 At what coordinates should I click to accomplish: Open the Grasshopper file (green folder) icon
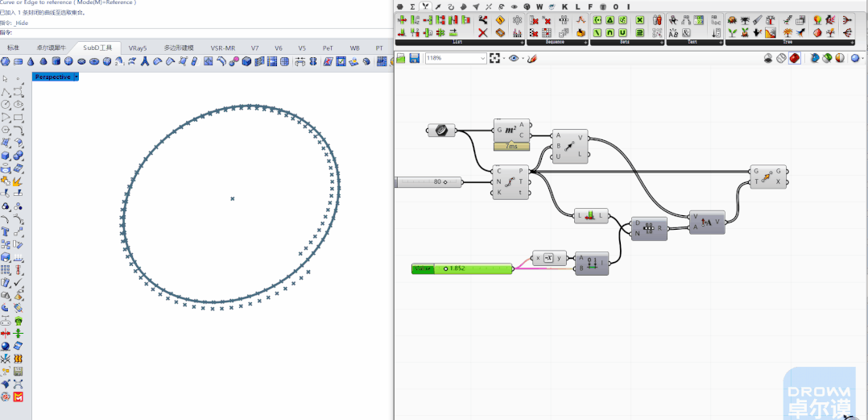401,58
